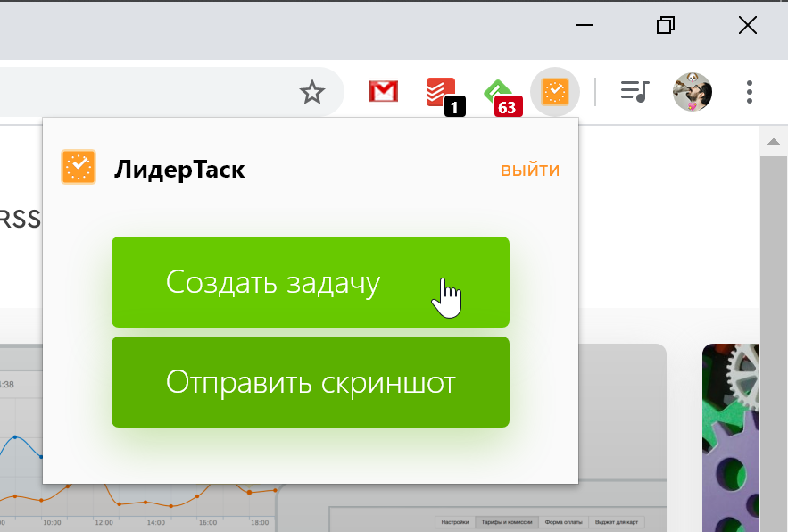Click the page vertical scrollbar track

coord(774,344)
